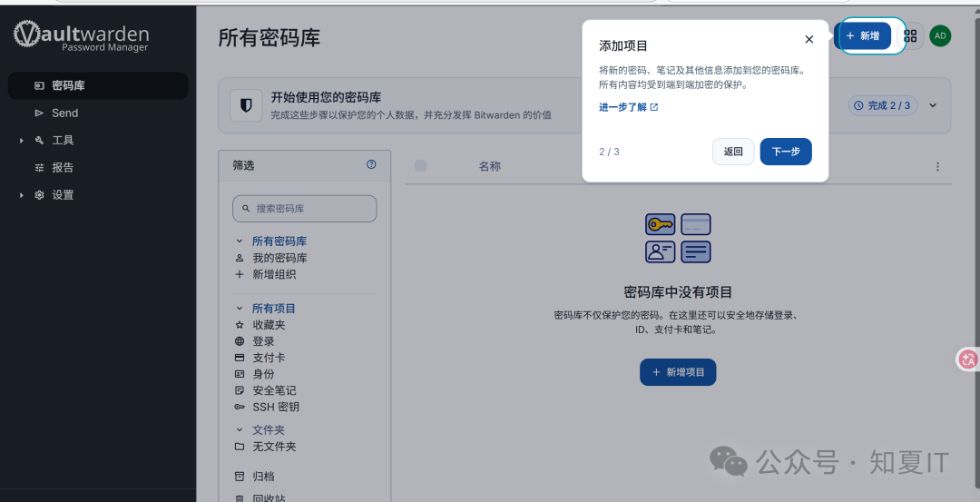The height and width of the screenshot is (502, 980).
Task: Click the 下一步 button in popup
Action: pos(786,152)
